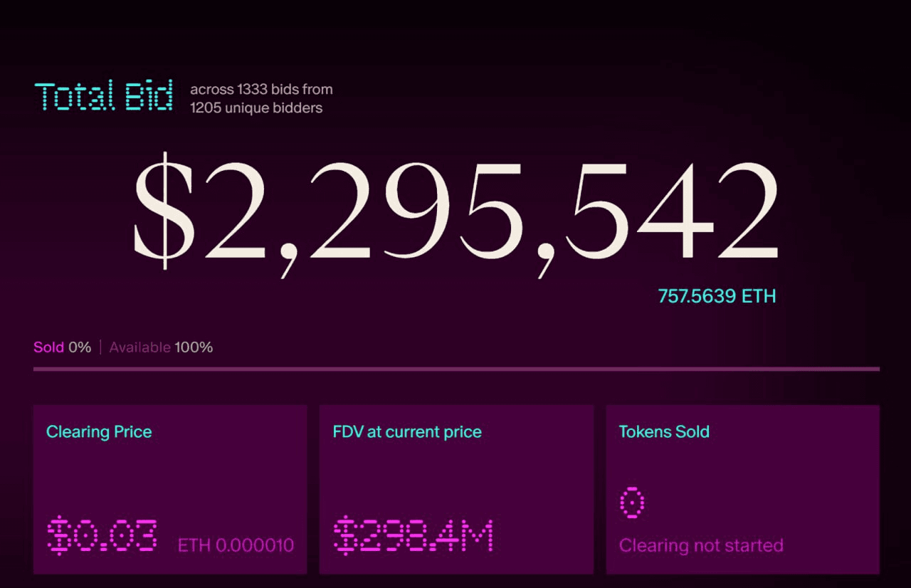911x588 pixels.
Task: Select the $2,295,542 total bid amount
Action: tap(455, 211)
